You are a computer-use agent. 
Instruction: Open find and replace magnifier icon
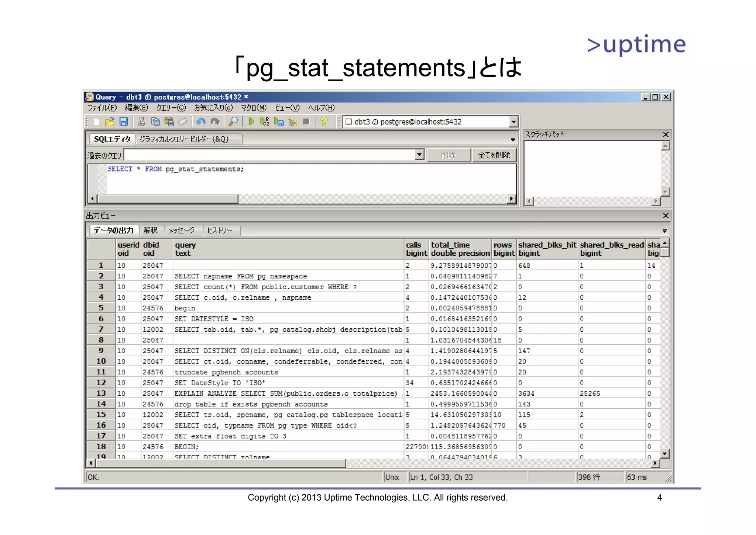coord(233,122)
